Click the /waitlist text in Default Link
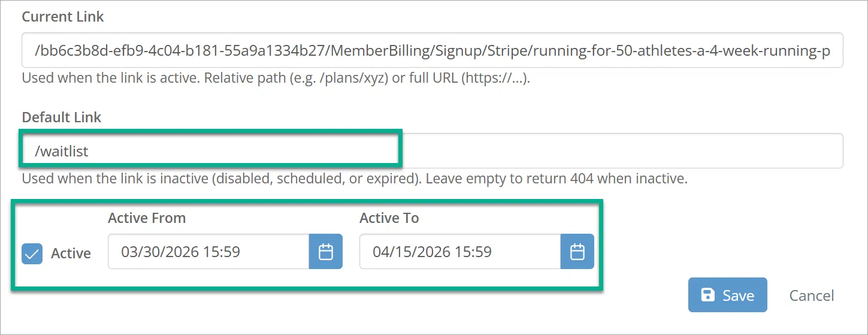This screenshot has height=335, width=868. pyautogui.click(x=62, y=151)
